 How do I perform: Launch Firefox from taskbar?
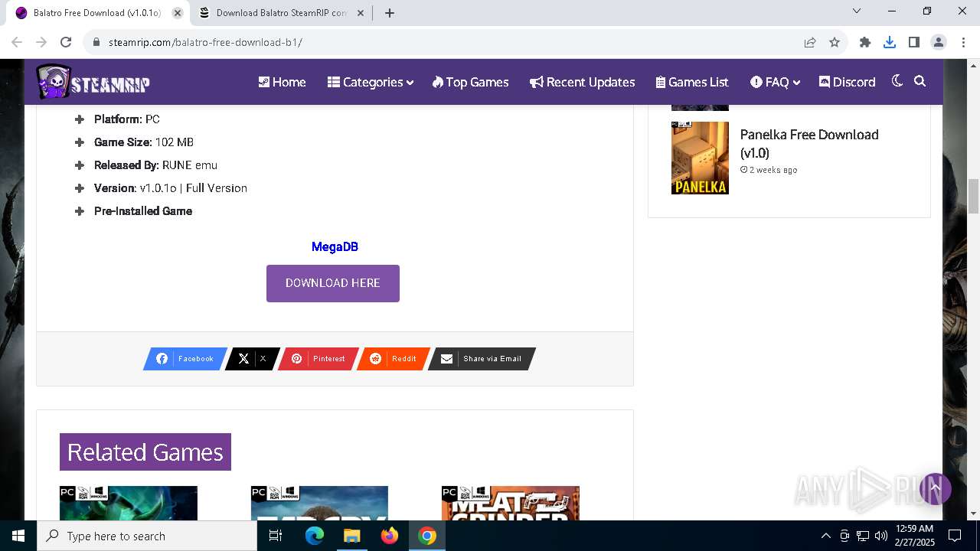point(390,536)
